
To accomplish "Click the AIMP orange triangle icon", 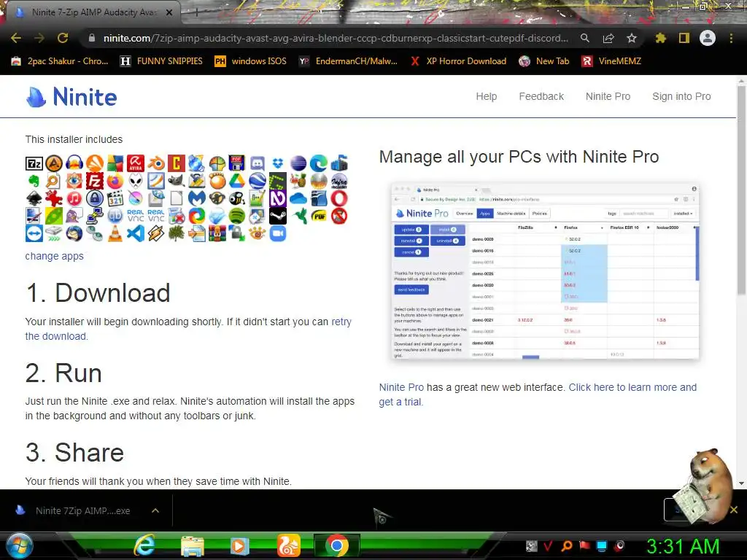I will 54,164.
